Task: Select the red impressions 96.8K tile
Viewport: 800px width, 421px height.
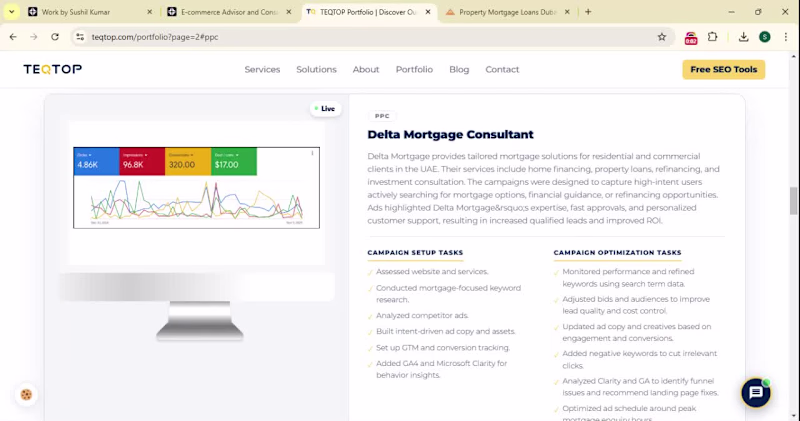Action: 142,161
